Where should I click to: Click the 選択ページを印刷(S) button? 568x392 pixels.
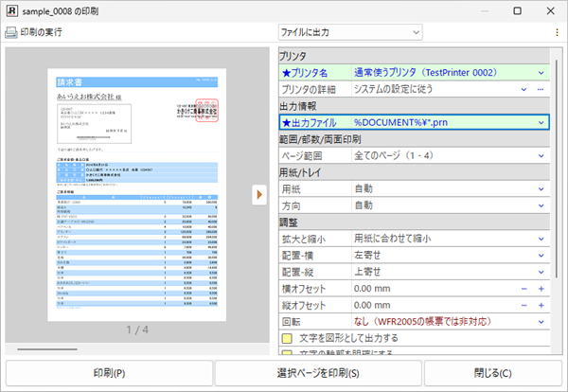[x=318, y=373]
